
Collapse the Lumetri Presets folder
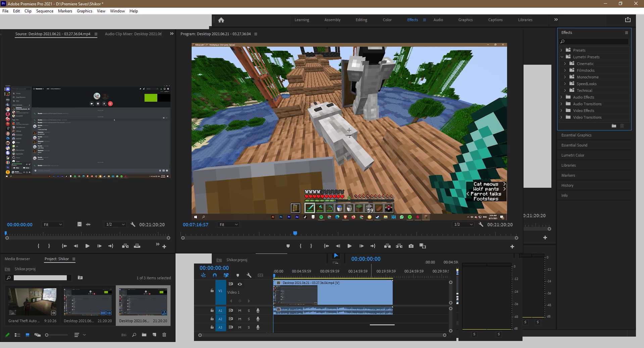pyautogui.click(x=561, y=57)
